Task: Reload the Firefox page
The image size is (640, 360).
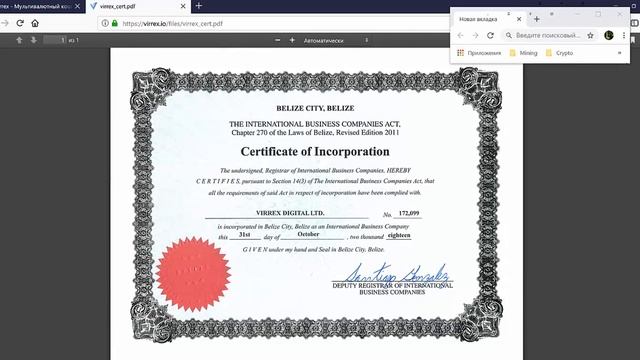Action: pos(20,23)
